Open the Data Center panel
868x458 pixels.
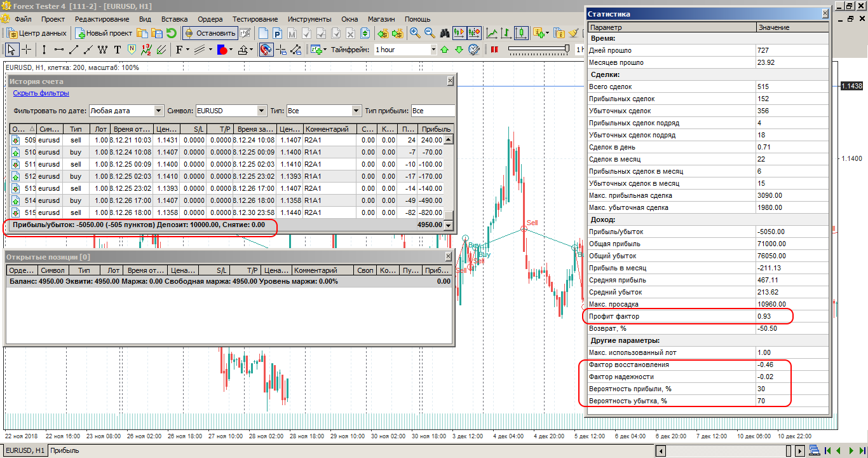click(x=36, y=32)
